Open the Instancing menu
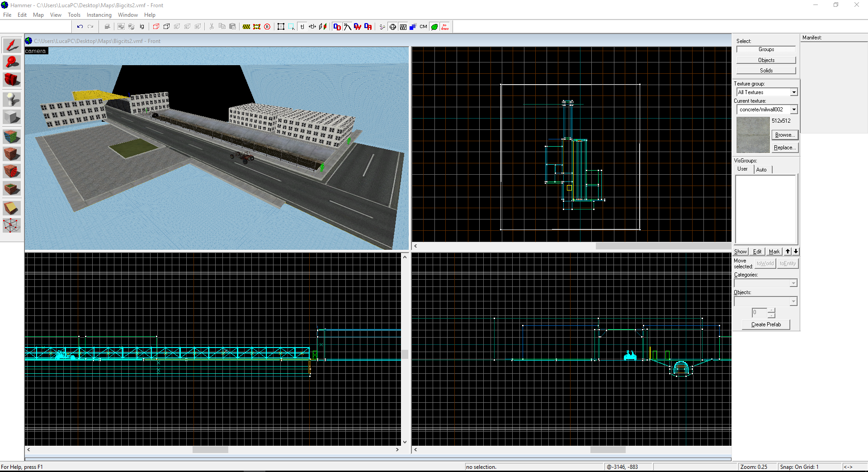 99,15
